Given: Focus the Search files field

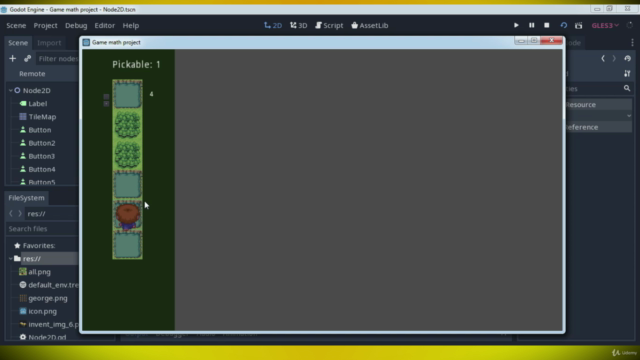Looking at the screenshot, I should [42, 229].
